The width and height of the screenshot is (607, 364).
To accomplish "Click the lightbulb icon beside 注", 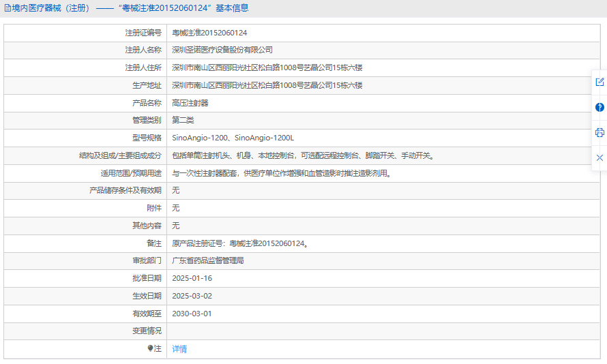I will 150,348.
